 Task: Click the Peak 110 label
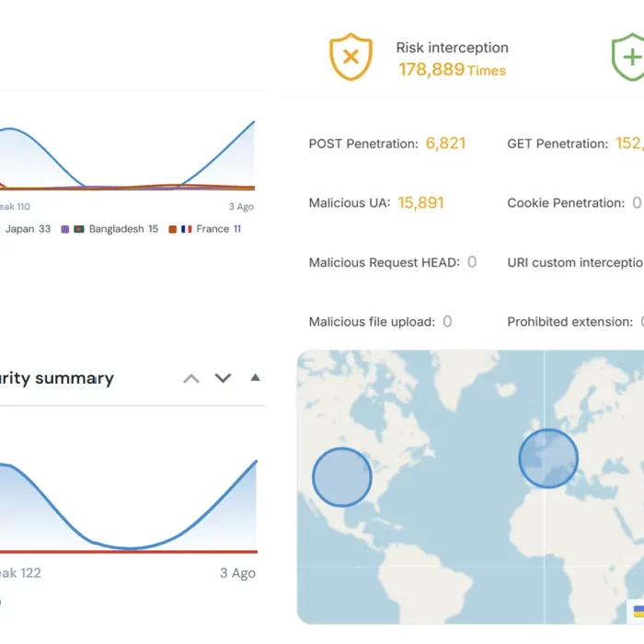[x=16, y=207]
